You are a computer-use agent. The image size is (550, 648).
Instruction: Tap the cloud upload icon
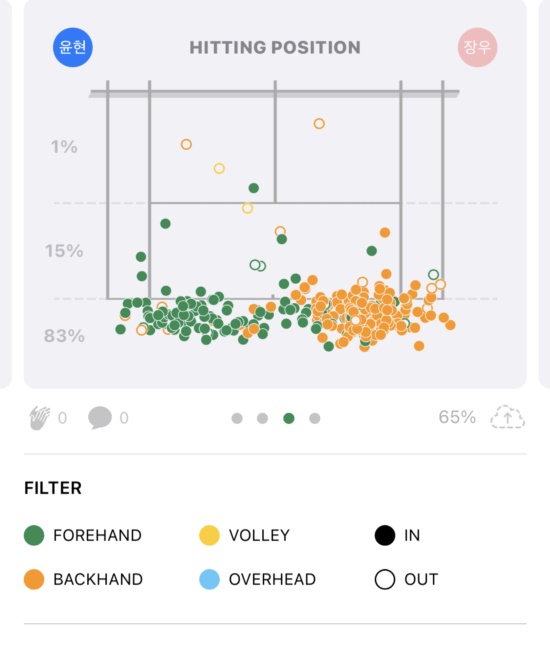tap(507, 417)
